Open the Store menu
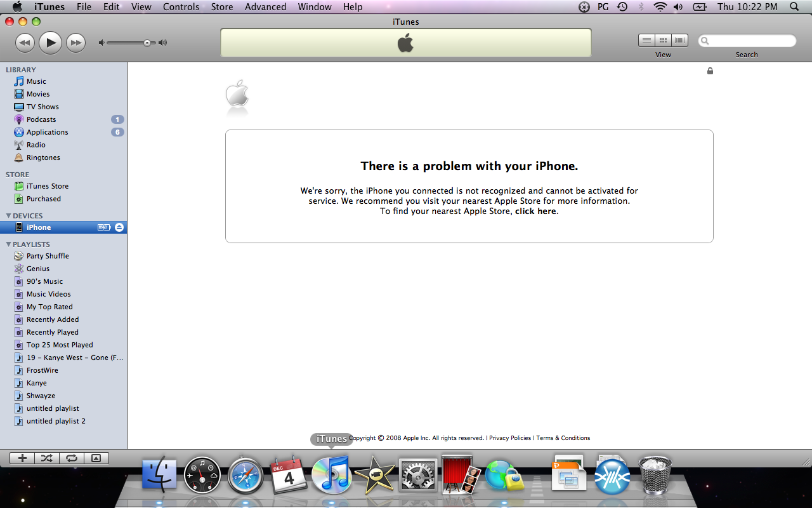 point(222,7)
